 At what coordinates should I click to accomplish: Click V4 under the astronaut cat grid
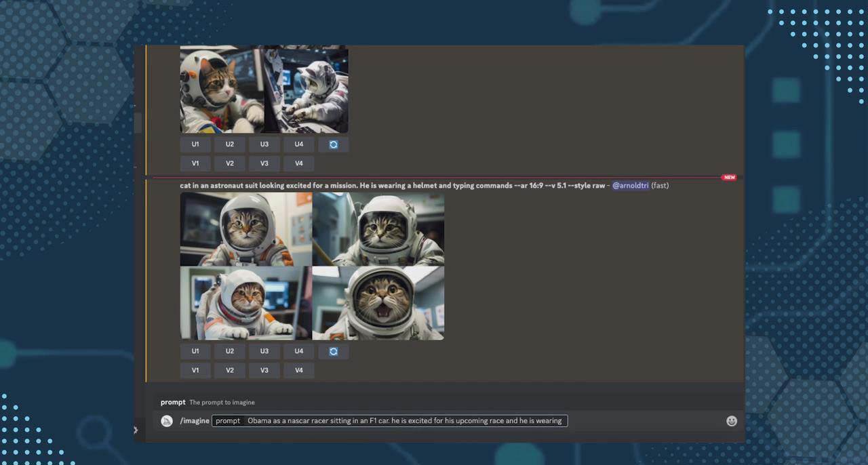pos(298,370)
